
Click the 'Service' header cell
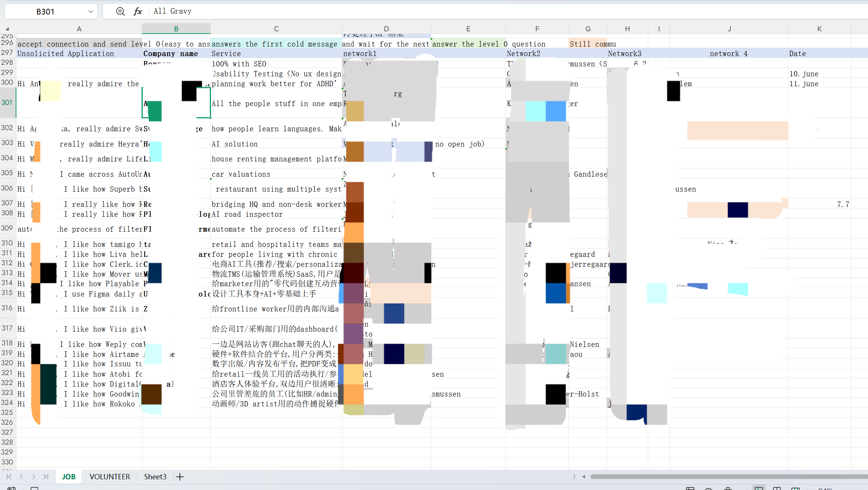276,54
